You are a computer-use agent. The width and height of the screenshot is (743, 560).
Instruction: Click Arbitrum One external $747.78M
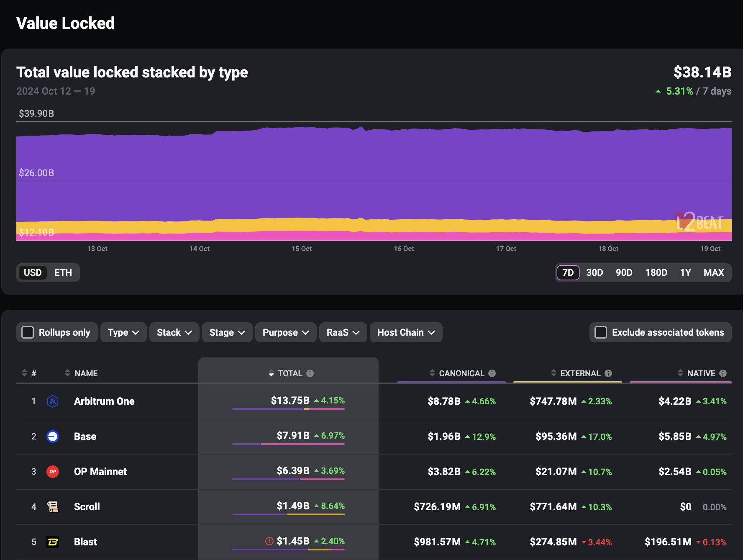tap(553, 401)
